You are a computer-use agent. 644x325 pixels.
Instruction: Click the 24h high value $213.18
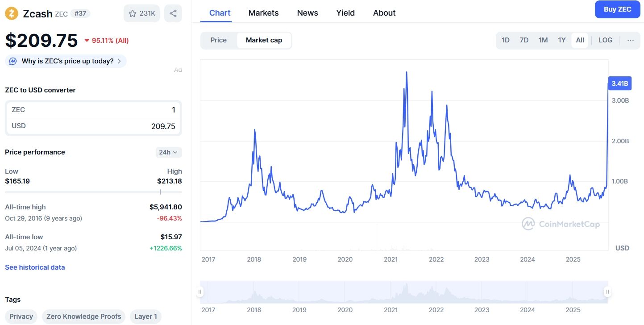tap(170, 181)
